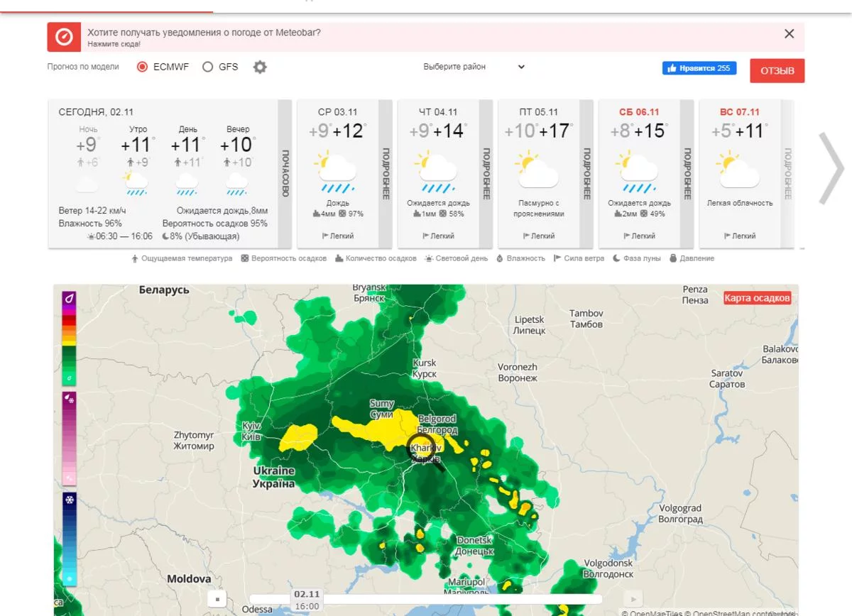This screenshot has height=616, width=852.
Task: Click the ПТ 05.11 day heading
Action: 538,112
